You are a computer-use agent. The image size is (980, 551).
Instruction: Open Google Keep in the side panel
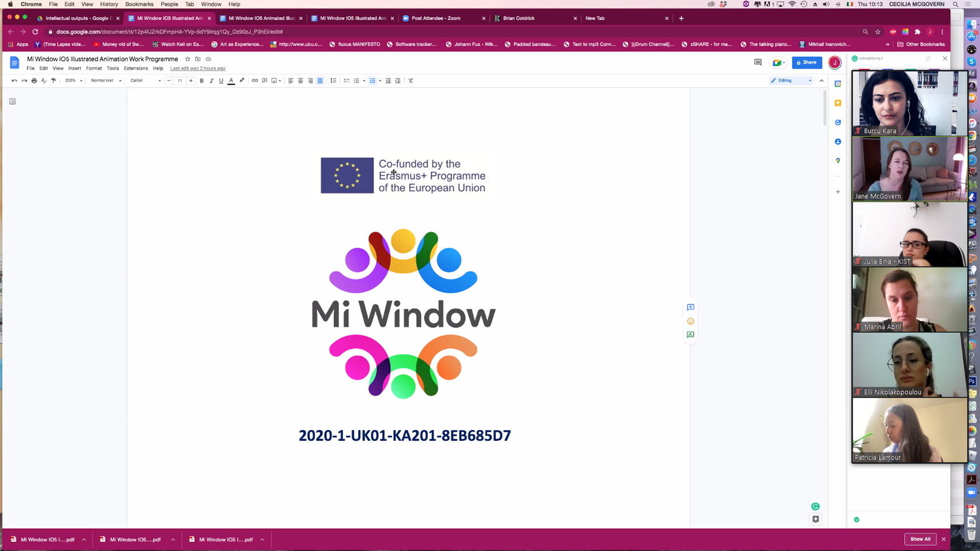838,103
